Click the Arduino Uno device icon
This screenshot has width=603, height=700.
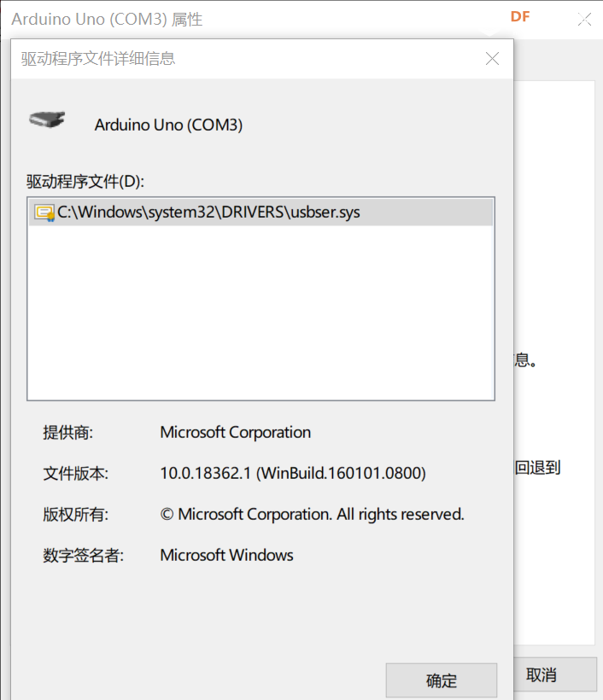[x=47, y=120]
